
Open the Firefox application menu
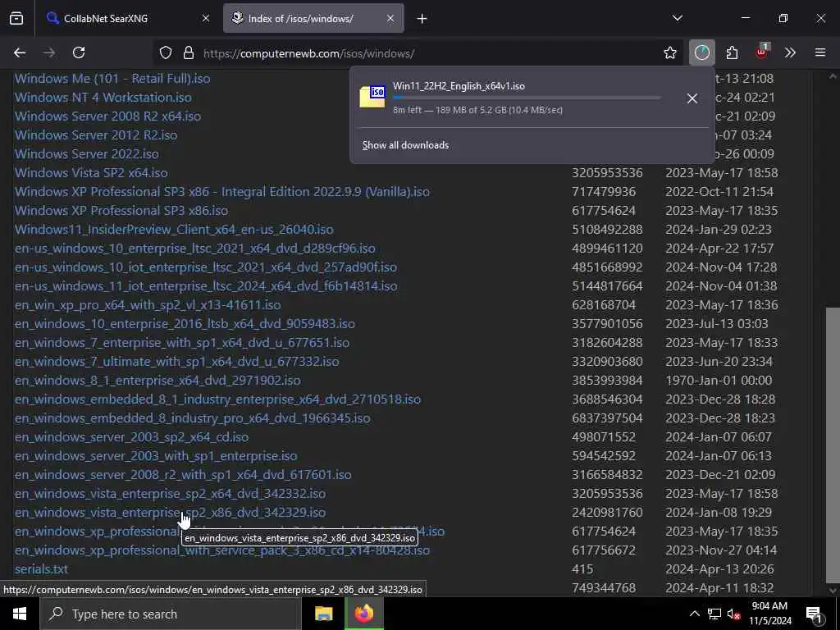(x=820, y=52)
